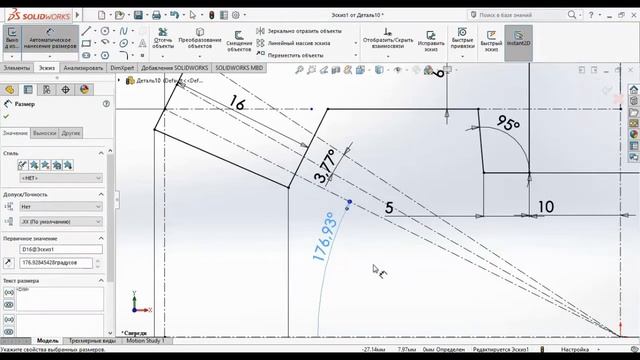The width and height of the screenshot is (640, 360).
Task: Select the Spline sketch tool
Action: pyautogui.click(x=124, y=31)
